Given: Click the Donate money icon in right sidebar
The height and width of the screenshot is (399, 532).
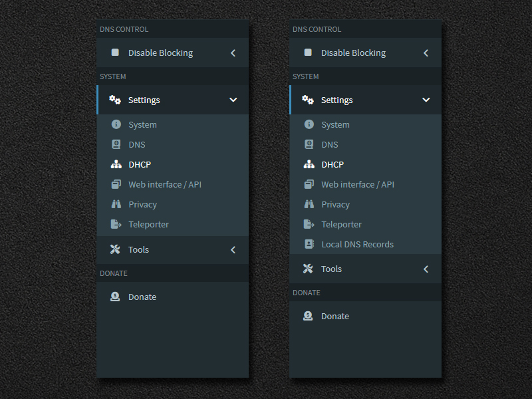Looking at the screenshot, I should coord(308,316).
